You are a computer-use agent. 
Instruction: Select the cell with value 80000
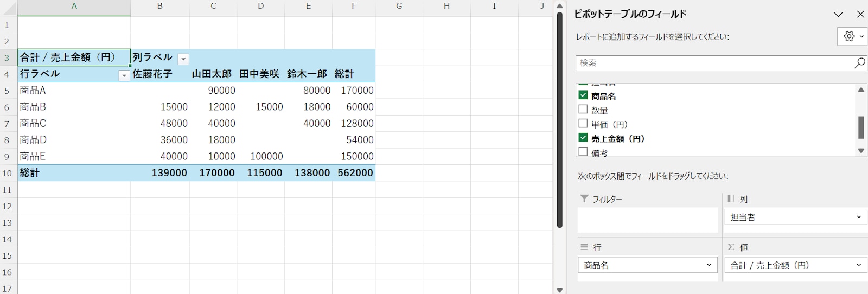point(309,91)
